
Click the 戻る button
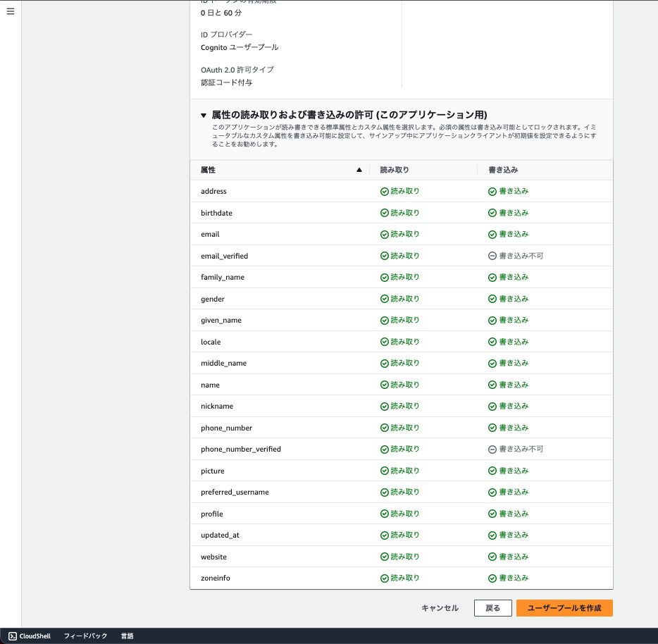click(x=492, y=608)
